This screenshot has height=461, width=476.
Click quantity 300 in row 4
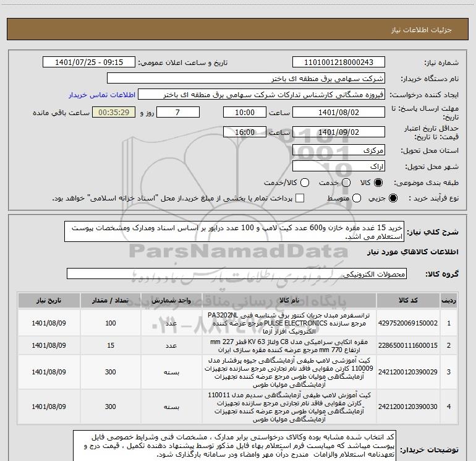click(x=111, y=407)
